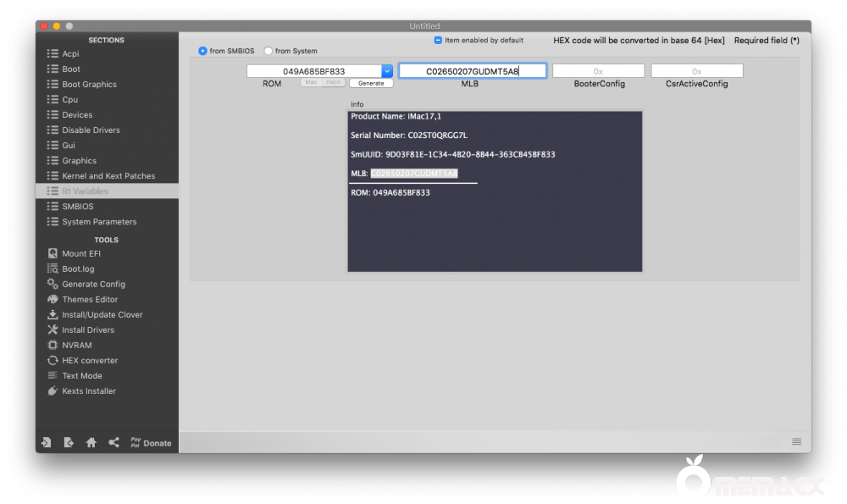
Task: Open the SMBIOS section
Action: pos(77,206)
